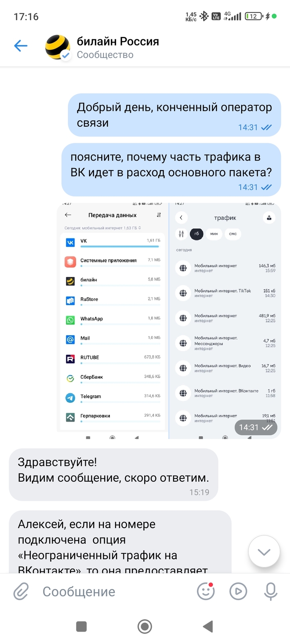Tap the verified checkmark badge on avatar

tap(66, 56)
